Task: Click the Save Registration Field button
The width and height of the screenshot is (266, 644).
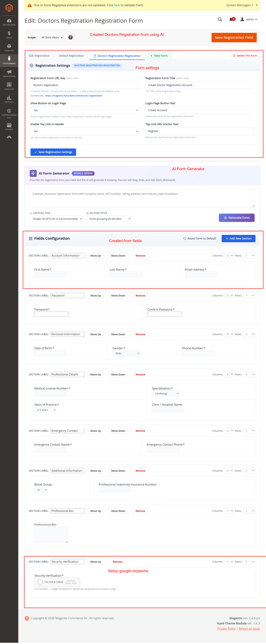Action: click(x=234, y=37)
